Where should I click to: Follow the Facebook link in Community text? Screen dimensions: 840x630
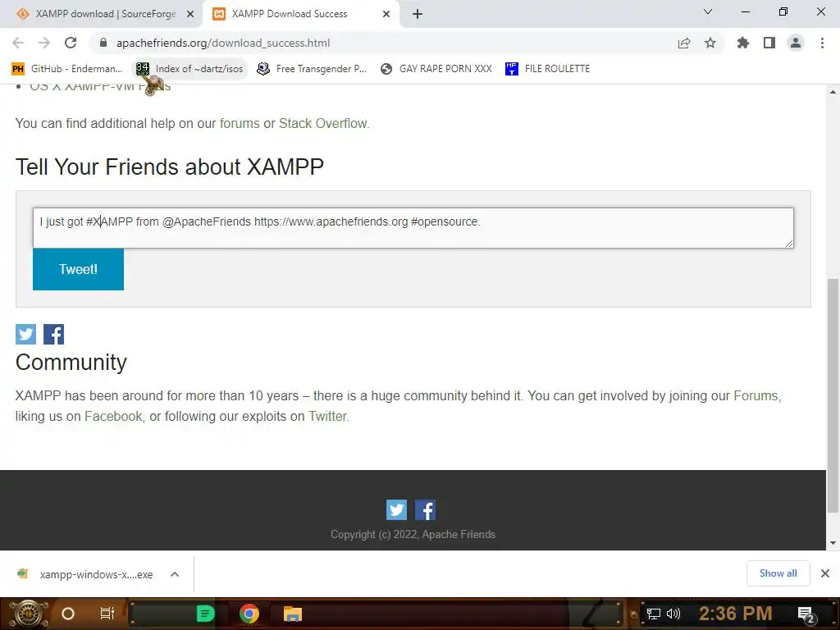coord(113,416)
